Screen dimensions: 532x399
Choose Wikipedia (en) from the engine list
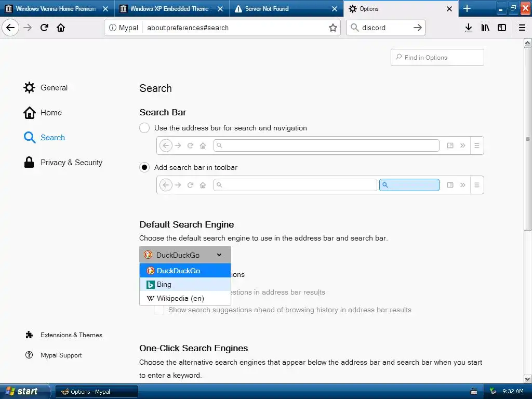point(185,298)
